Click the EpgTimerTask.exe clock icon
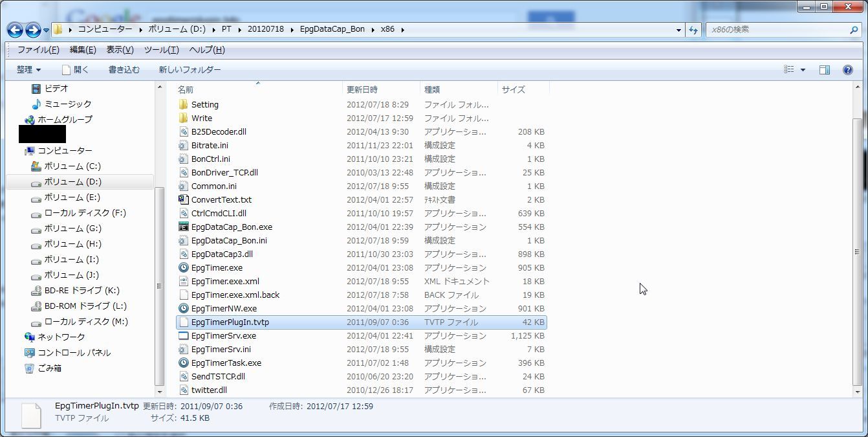 (x=184, y=363)
